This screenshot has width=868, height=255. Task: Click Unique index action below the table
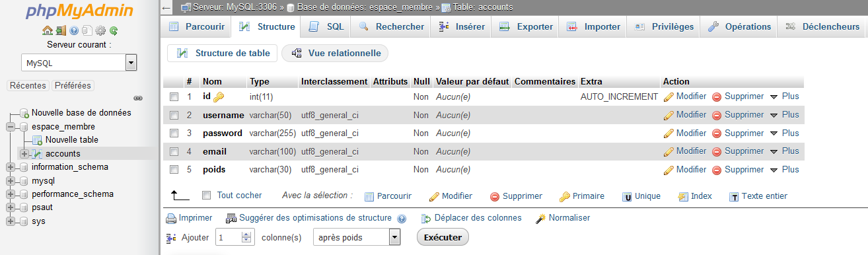641,196
